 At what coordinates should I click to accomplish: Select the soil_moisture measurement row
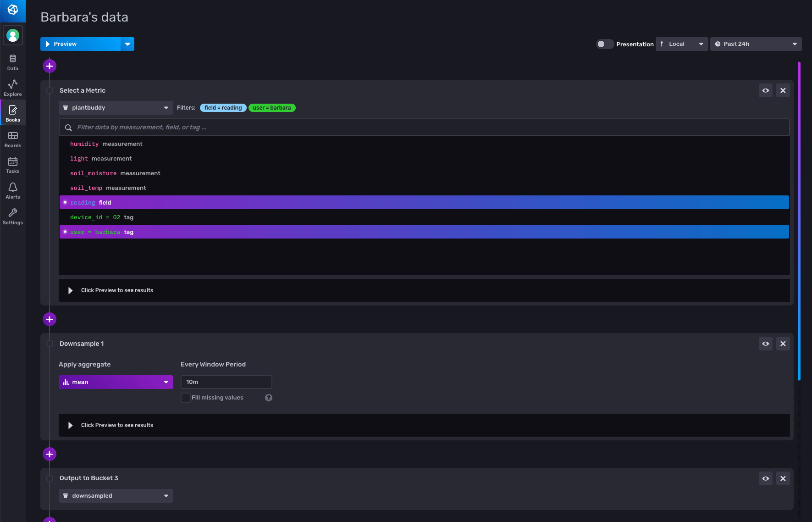pos(115,173)
